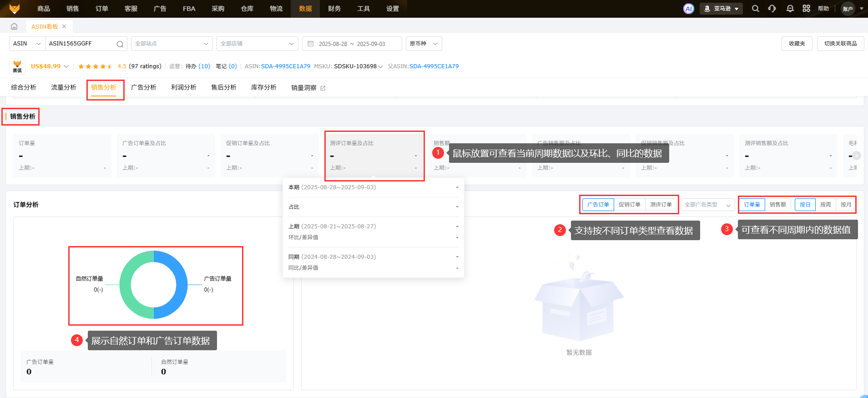Switch metric to 订单量
868x398 pixels.
click(752, 205)
